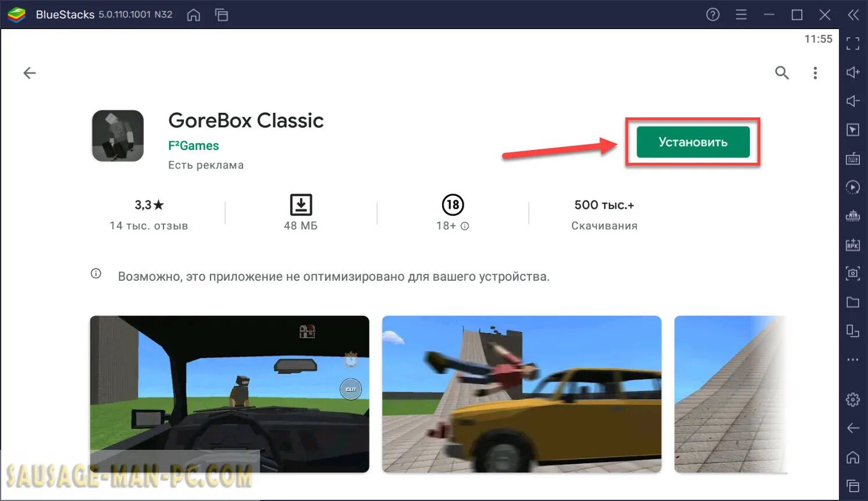This screenshot has width=868, height=501.
Task: Open BlueStacks settings gear
Action: pos(853,399)
